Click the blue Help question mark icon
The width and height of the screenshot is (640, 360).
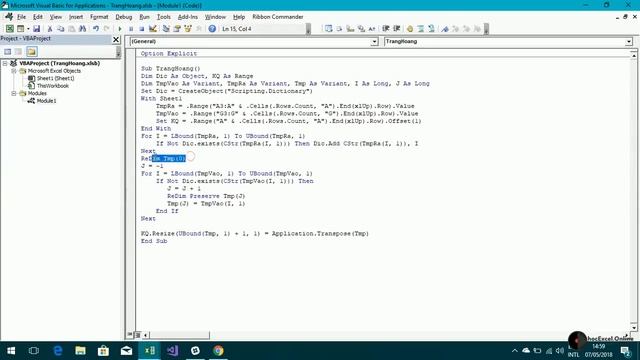pyautogui.click(x=212, y=29)
